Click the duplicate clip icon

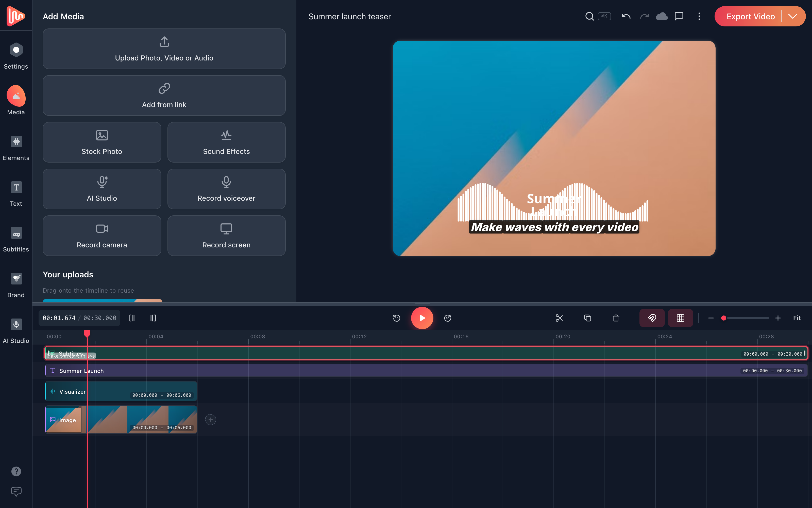tap(587, 318)
